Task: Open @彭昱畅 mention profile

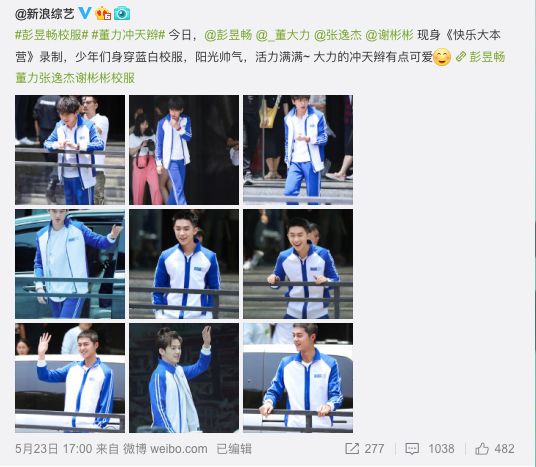Action: (228, 35)
